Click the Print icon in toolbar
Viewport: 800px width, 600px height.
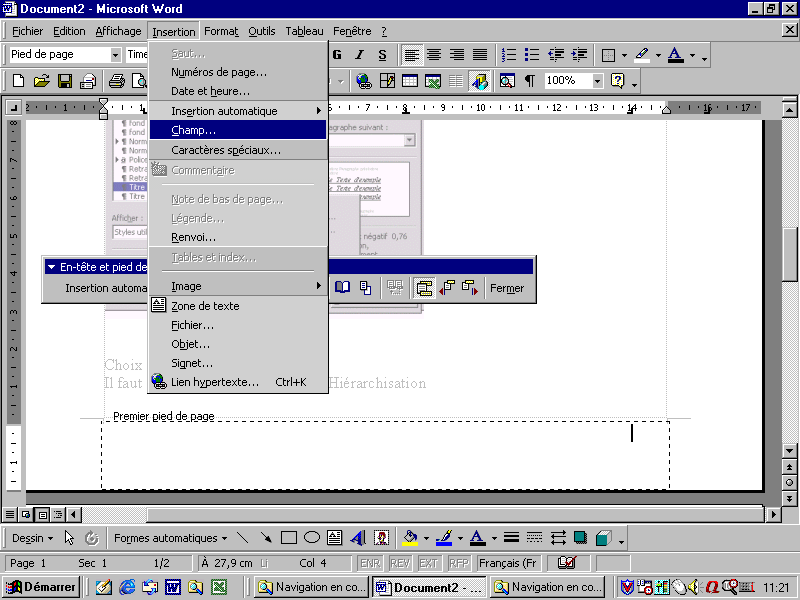pyautogui.click(x=115, y=81)
